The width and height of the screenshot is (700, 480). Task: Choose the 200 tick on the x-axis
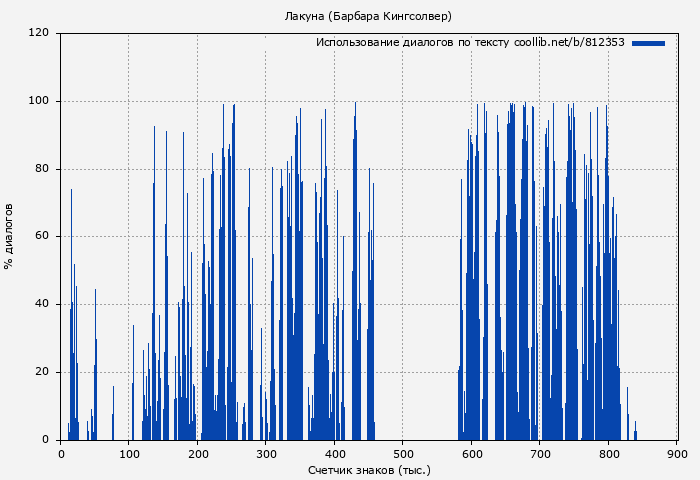(197, 453)
